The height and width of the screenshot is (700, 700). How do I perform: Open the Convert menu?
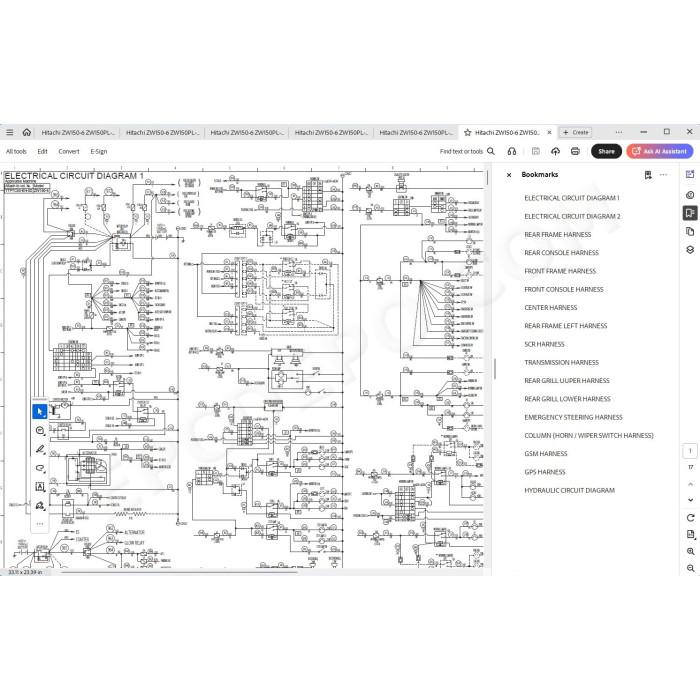tap(69, 151)
